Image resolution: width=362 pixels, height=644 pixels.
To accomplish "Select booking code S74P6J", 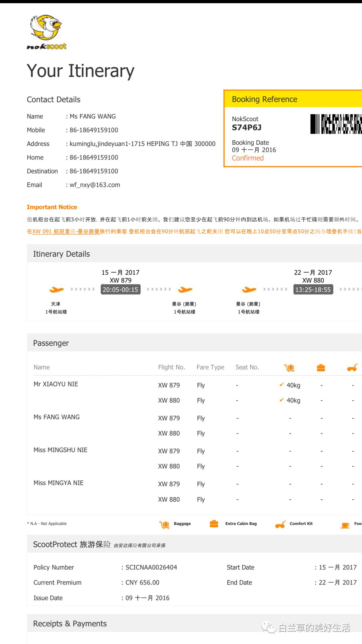I will pos(247,127).
